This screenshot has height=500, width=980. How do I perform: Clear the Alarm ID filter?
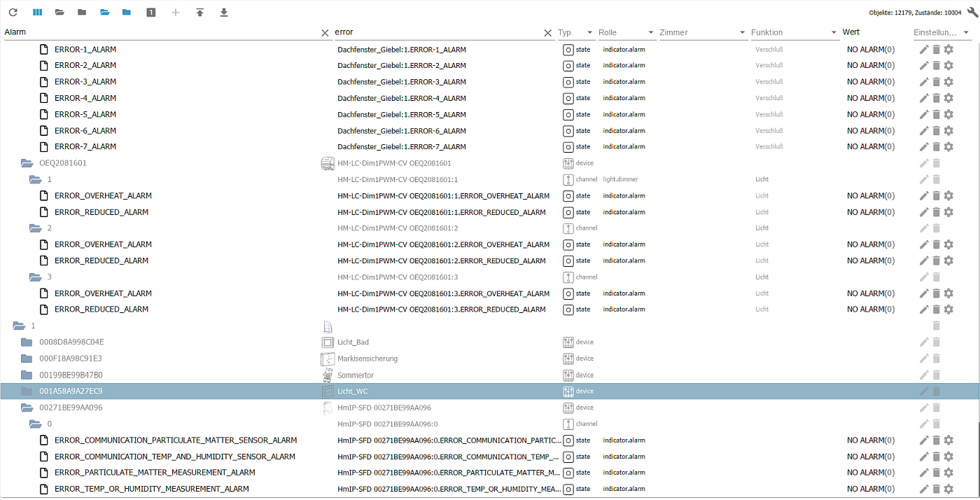pyautogui.click(x=325, y=33)
